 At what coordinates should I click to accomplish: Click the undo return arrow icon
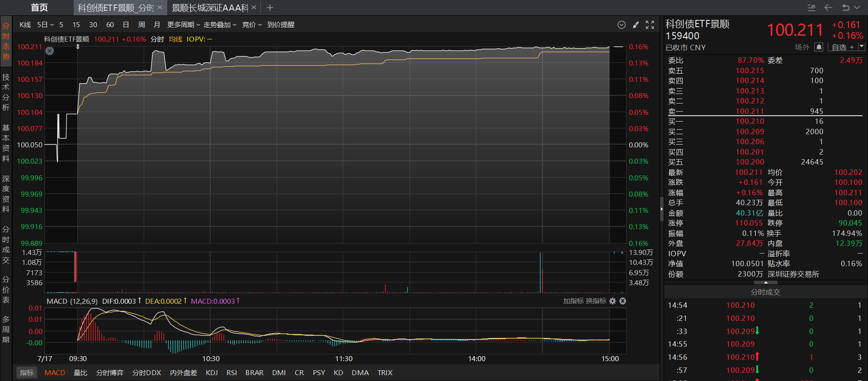pyautogui.click(x=845, y=8)
